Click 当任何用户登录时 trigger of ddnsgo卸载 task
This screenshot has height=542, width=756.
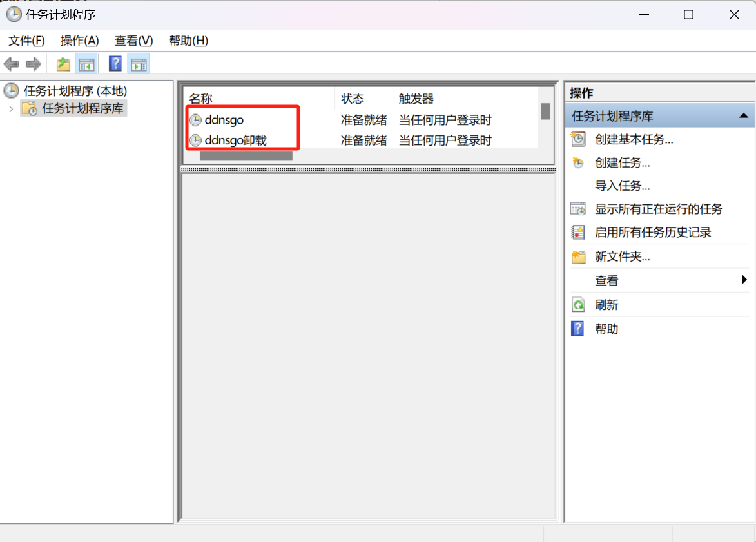tap(445, 140)
